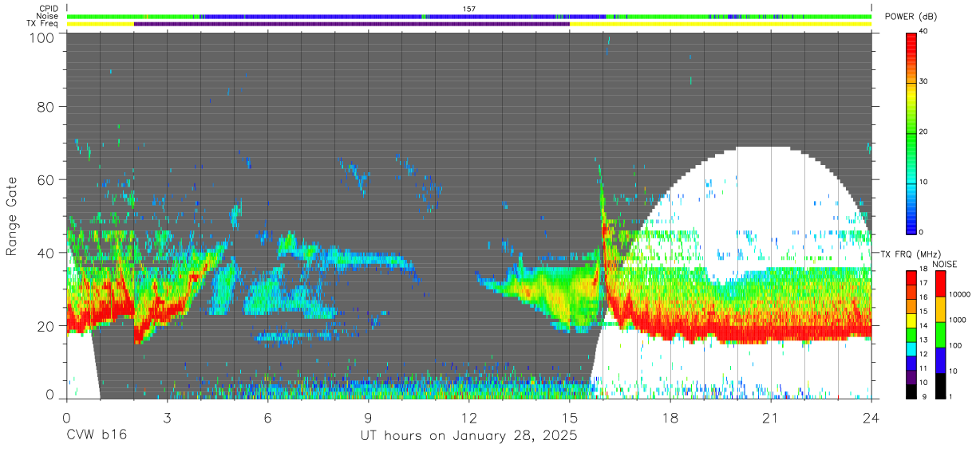Click x-axis tick label 12

pos(469,417)
